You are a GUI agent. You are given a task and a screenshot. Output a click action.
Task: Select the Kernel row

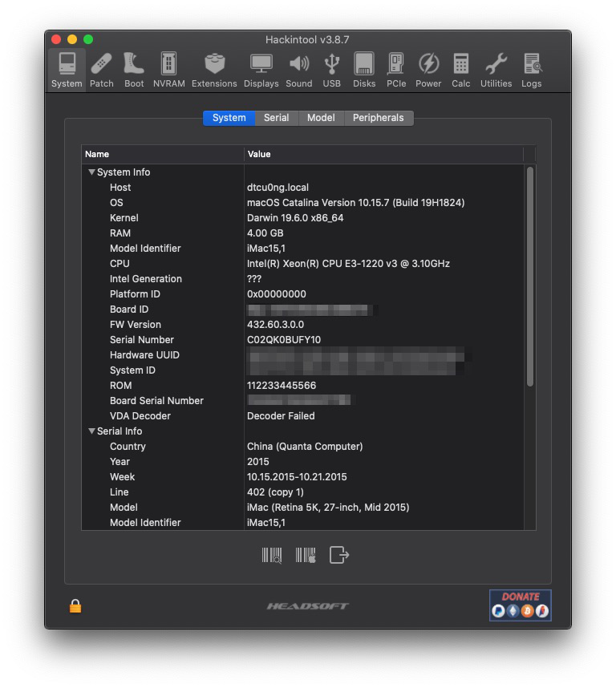pos(302,218)
